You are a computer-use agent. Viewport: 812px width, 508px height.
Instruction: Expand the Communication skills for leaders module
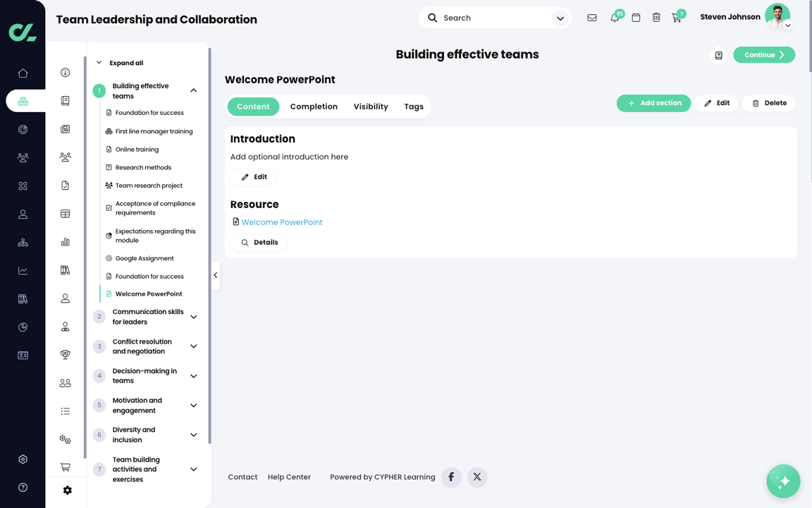click(193, 316)
